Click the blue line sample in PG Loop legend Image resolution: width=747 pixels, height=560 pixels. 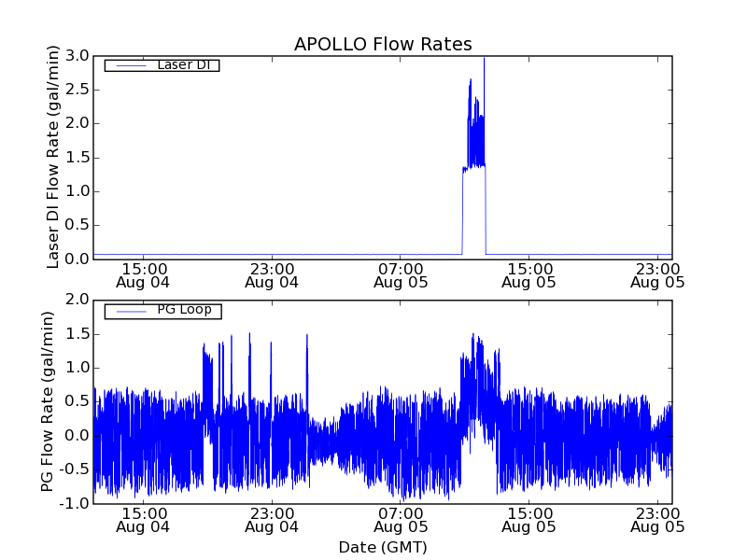(x=128, y=311)
